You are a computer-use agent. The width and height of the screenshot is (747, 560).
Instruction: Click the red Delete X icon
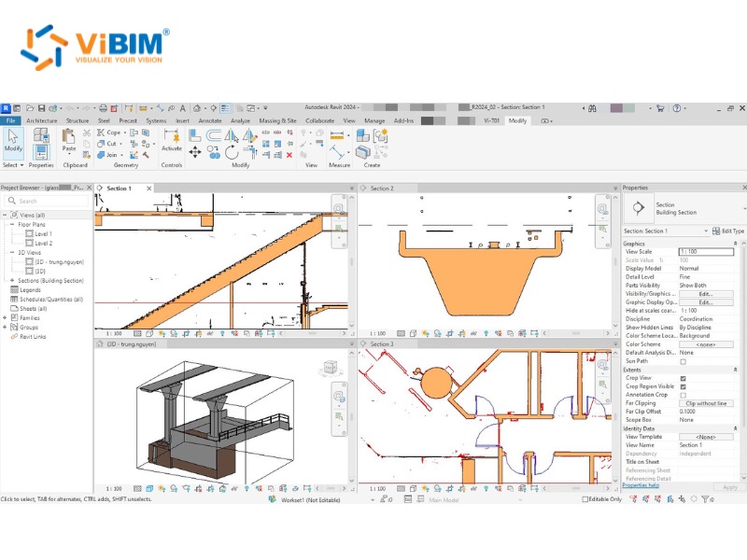pos(289,155)
